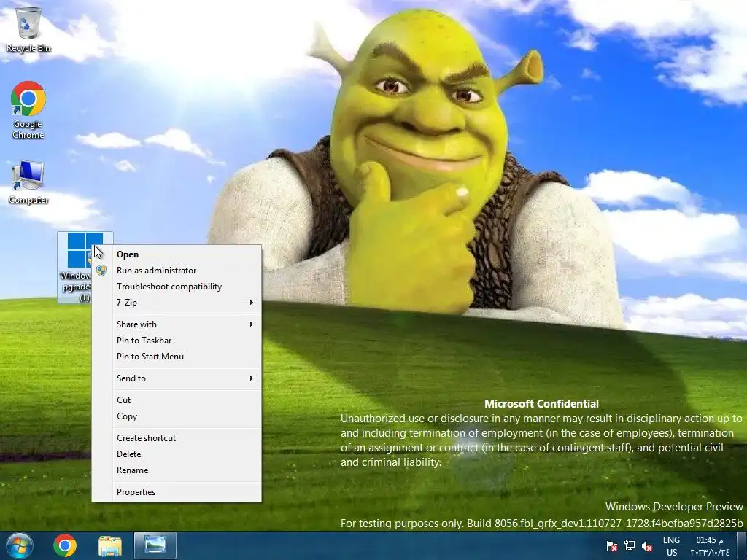The image size is (747, 560).
Task: Click the Show desktop strip
Action: (x=741, y=545)
